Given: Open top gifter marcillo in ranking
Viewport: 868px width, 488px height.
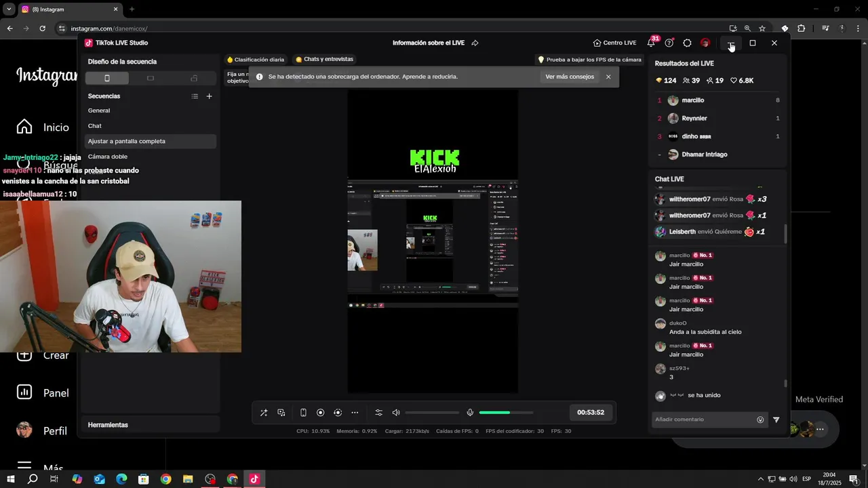Looking at the screenshot, I should click(719, 100).
